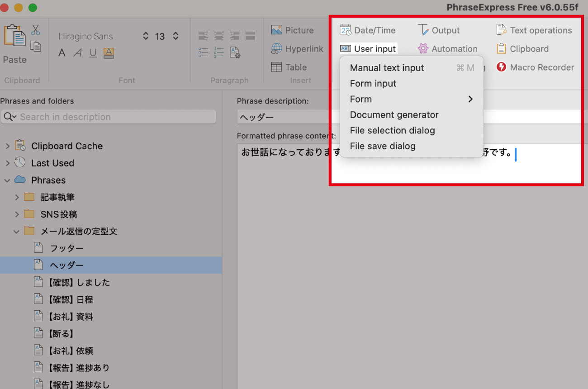Insert a Hyperlink

click(x=297, y=49)
